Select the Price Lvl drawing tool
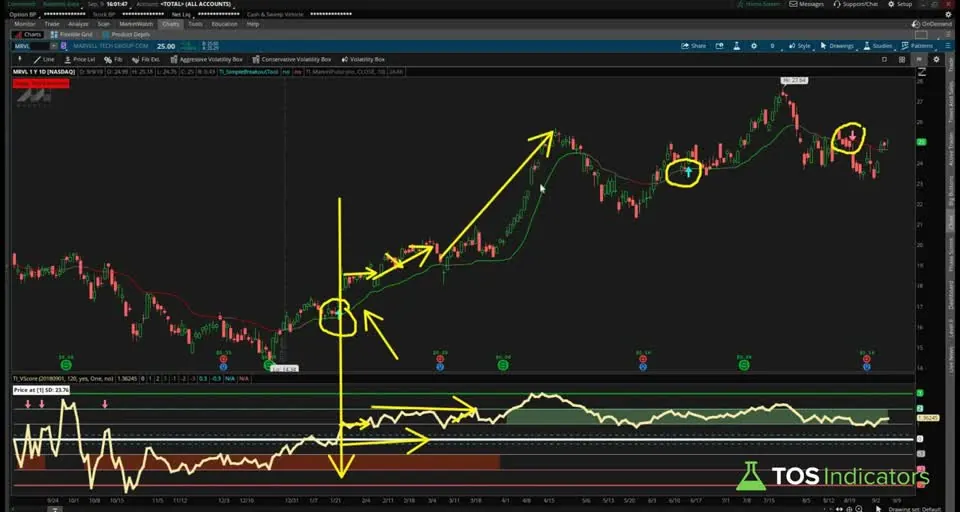The image size is (960, 512). coord(80,59)
